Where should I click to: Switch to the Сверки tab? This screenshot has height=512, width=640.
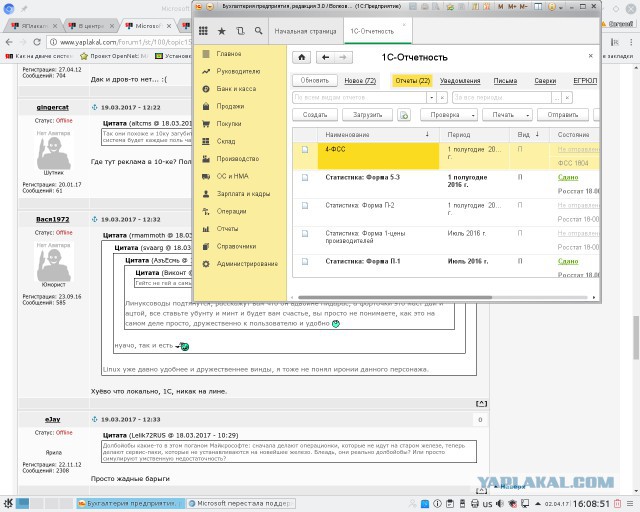coord(545,81)
